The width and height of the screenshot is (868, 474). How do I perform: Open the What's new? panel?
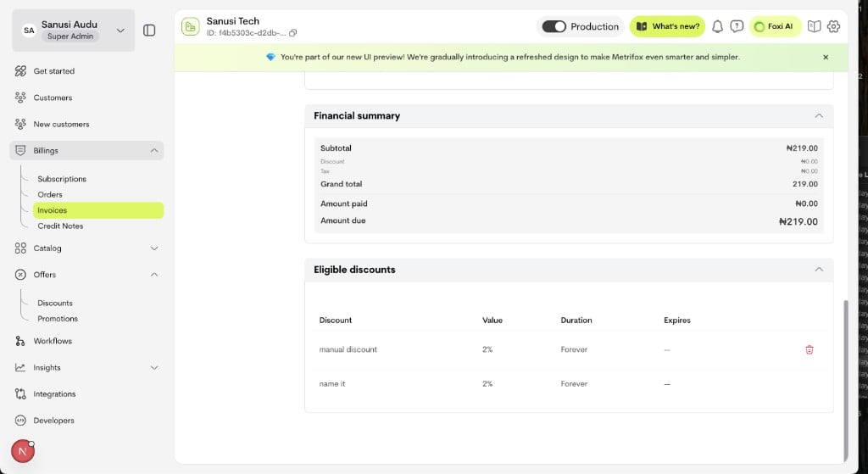[667, 26]
